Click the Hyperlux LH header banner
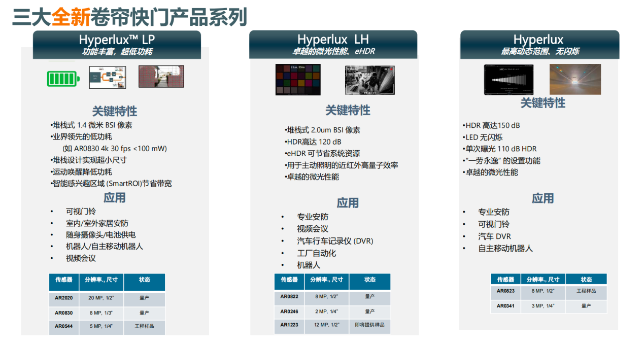644x346 pixels. click(x=333, y=45)
